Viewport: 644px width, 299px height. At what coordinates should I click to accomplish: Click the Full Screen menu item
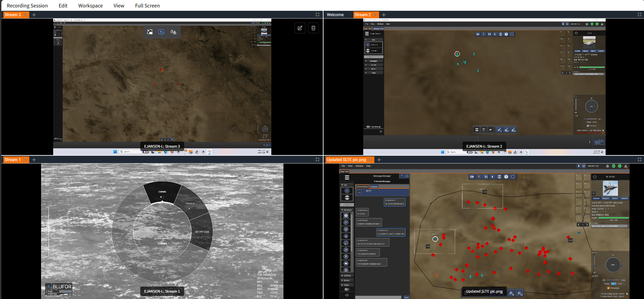click(147, 6)
